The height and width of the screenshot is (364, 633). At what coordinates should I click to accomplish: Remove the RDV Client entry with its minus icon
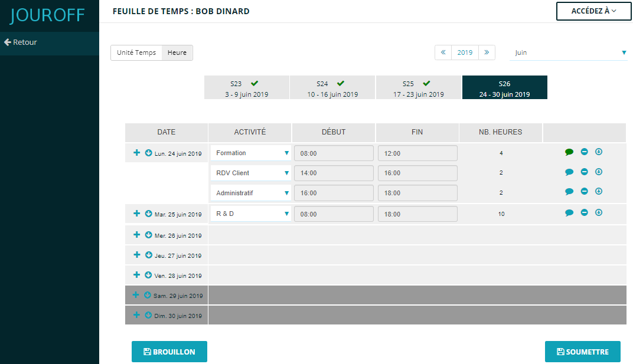[584, 172]
